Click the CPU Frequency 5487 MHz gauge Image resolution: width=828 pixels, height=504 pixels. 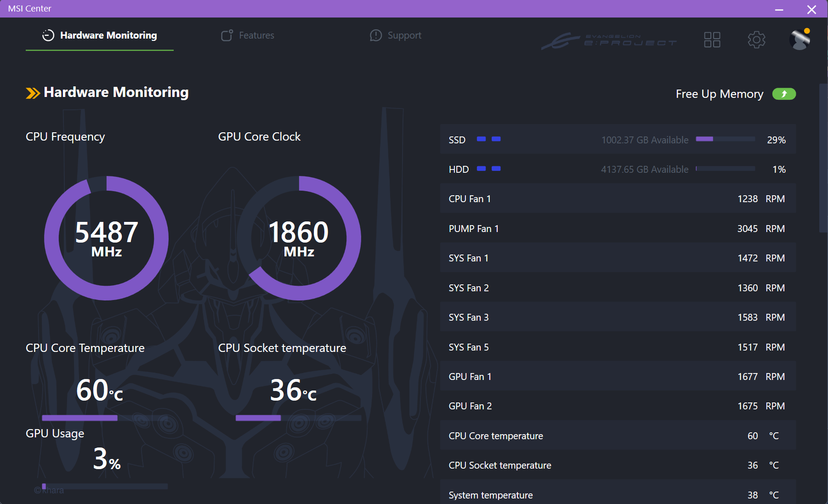pos(107,238)
